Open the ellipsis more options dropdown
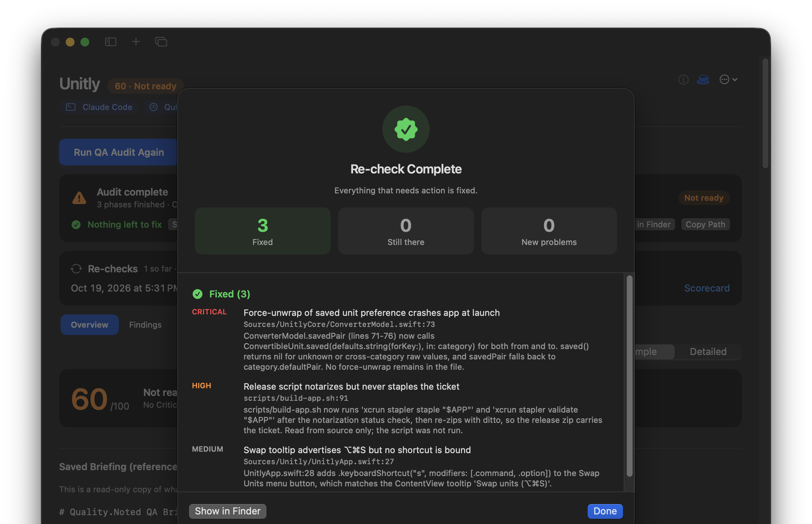Screen dimensions: 812x524 click(x=728, y=79)
